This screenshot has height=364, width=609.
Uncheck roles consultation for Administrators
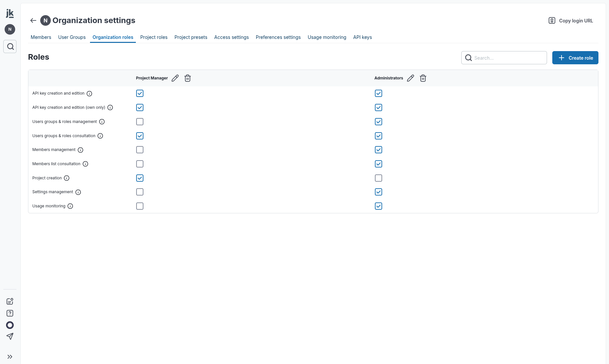tap(379, 136)
